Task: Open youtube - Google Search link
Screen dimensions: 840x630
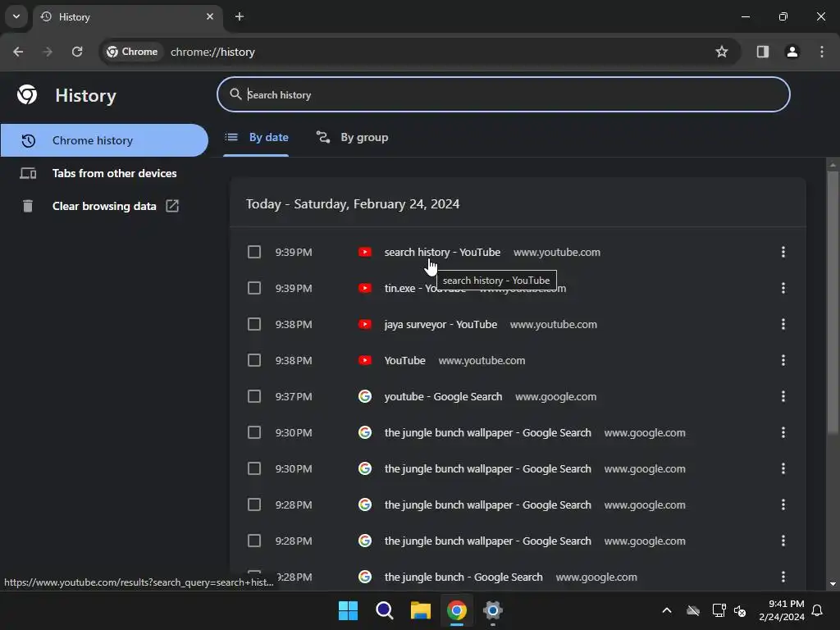Action: pos(444,396)
